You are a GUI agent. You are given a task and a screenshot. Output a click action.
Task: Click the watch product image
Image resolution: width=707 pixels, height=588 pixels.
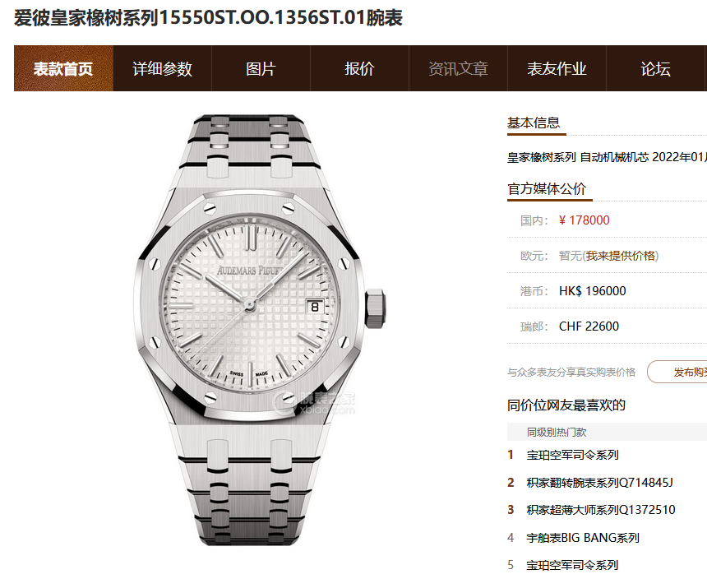pos(260,330)
